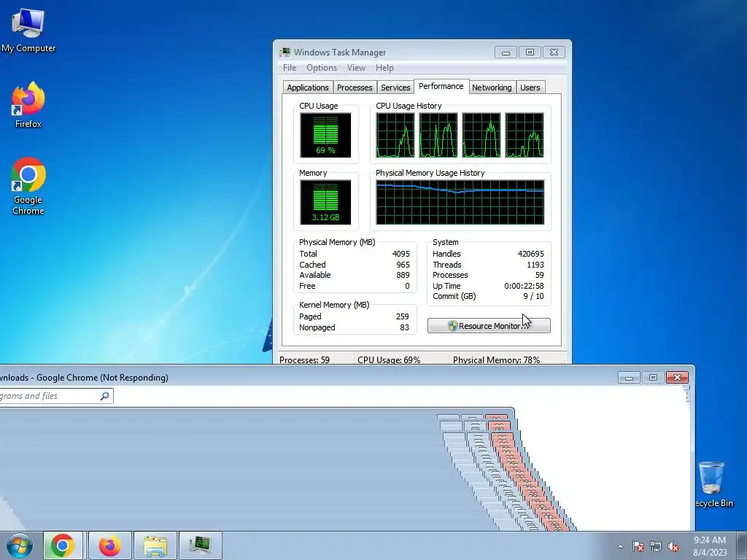Show hidden tray icons arrow

pyautogui.click(x=620, y=546)
